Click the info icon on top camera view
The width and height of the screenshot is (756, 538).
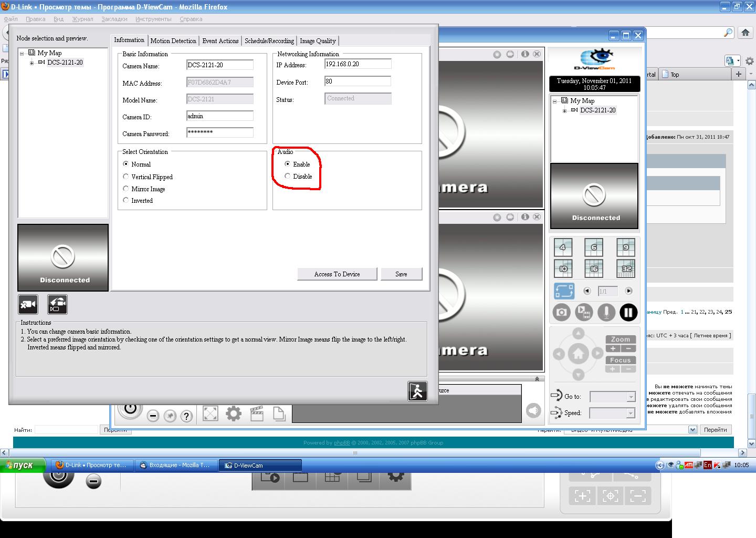coord(524,54)
